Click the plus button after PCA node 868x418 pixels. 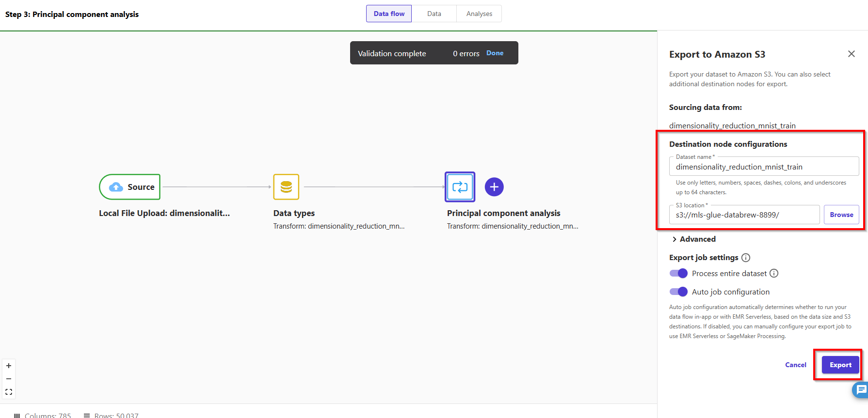click(494, 187)
